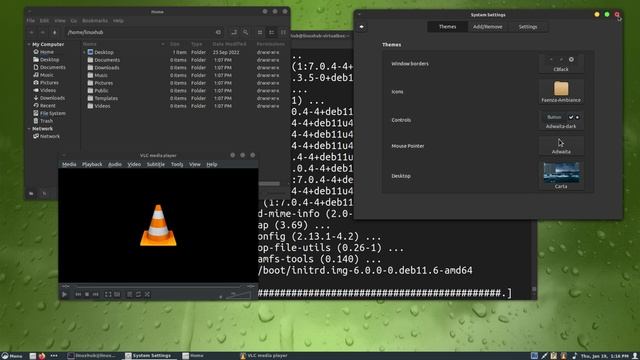
Task: Open the Menu button on taskbar
Action: pos(12,356)
